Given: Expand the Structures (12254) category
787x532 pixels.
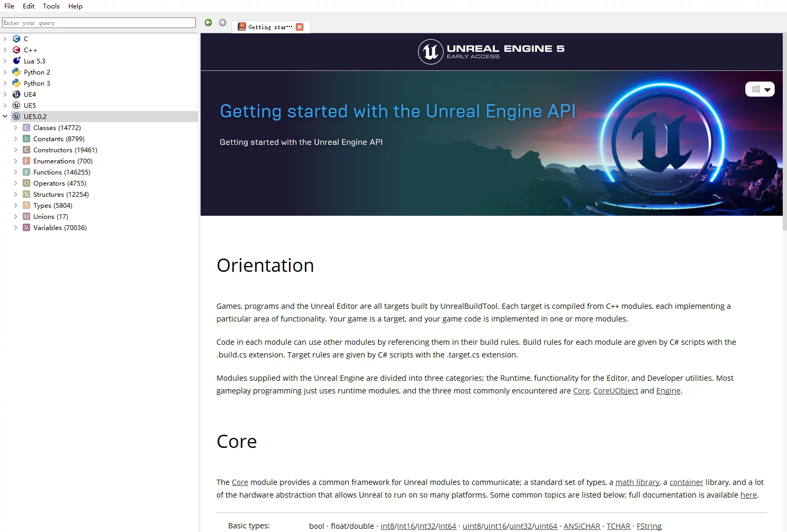Looking at the screenshot, I should 15,194.
